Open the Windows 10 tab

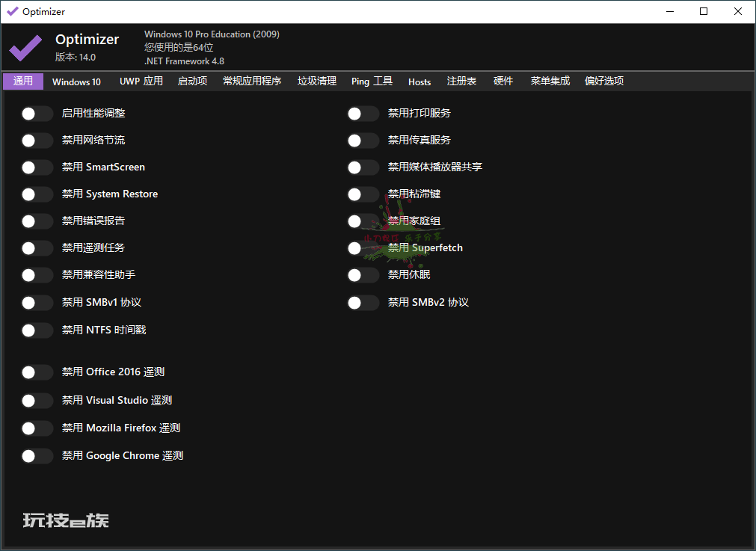[76, 81]
